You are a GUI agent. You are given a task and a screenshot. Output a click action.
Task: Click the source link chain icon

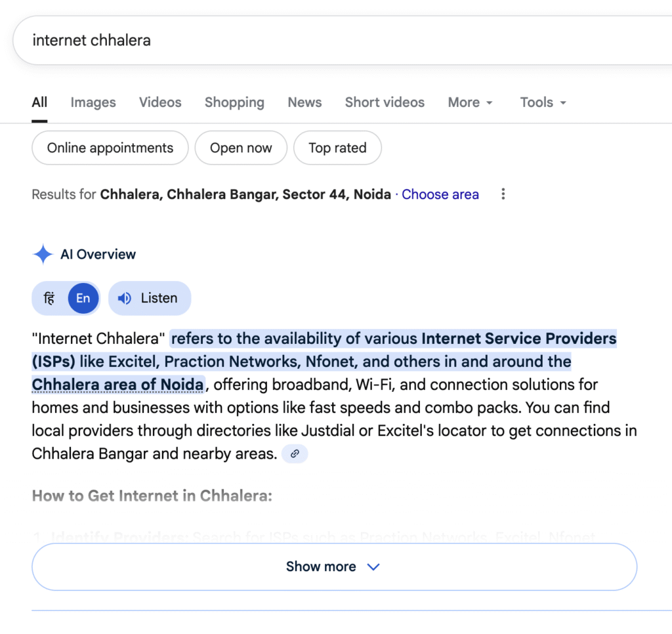click(x=295, y=454)
